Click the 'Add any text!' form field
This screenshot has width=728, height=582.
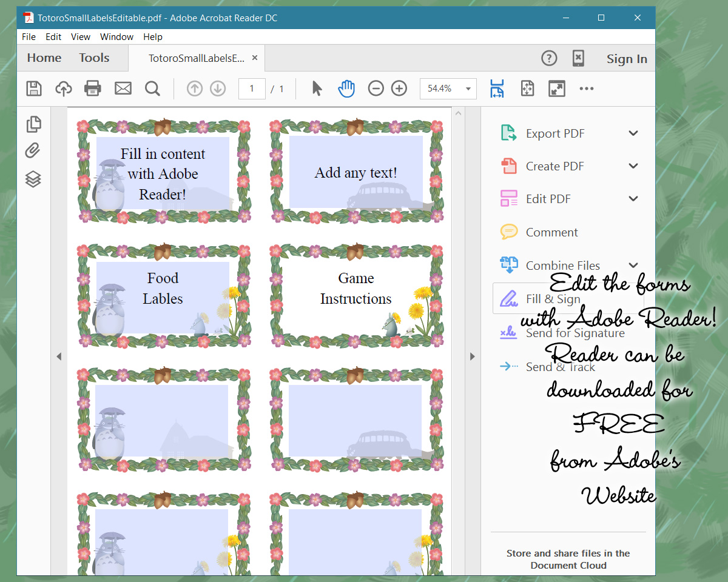(x=356, y=173)
